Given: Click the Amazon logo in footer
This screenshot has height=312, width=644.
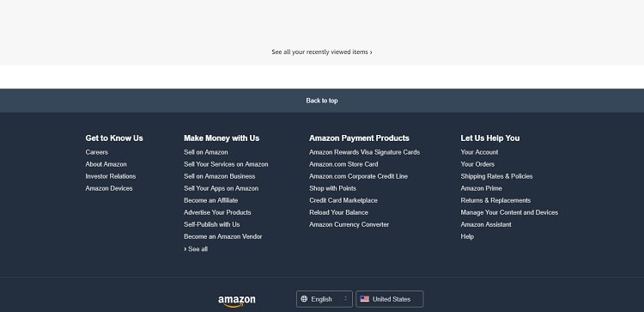Looking at the screenshot, I should tap(237, 302).
